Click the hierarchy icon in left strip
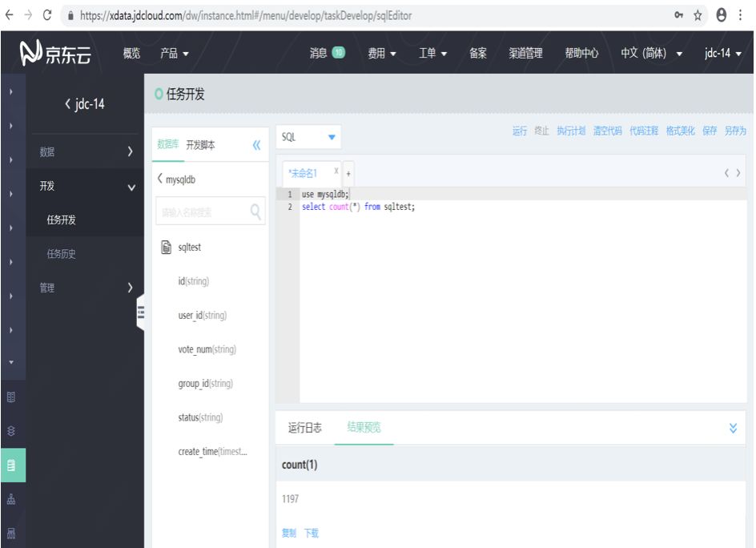The width and height of the screenshot is (756, 548). point(11,499)
